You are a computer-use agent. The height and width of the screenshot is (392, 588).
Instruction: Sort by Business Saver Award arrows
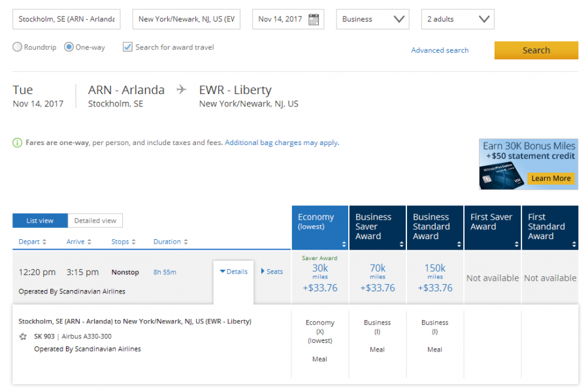pos(402,244)
